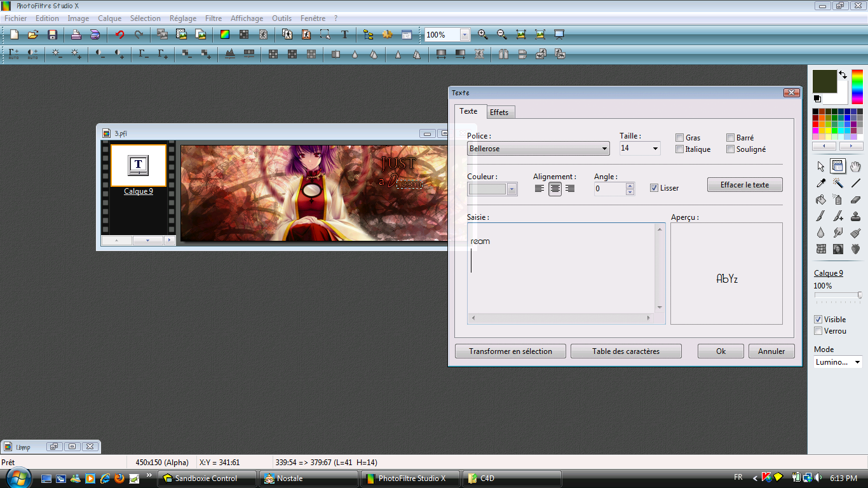Image resolution: width=868 pixels, height=488 pixels.
Task: Insert text using the T toolbar icon
Action: click(345, 35)
